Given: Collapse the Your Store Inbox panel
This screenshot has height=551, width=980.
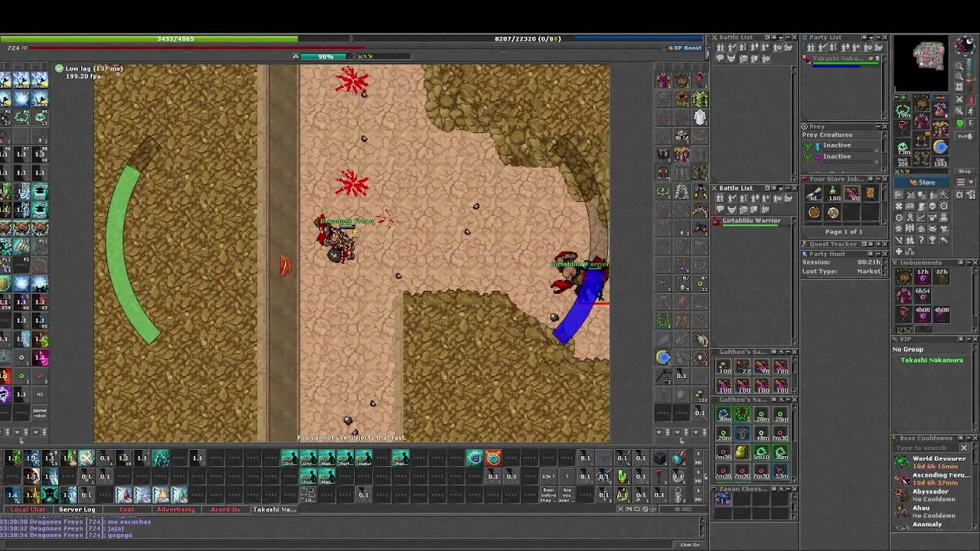Looking at the screenshot, I should 877,179.
